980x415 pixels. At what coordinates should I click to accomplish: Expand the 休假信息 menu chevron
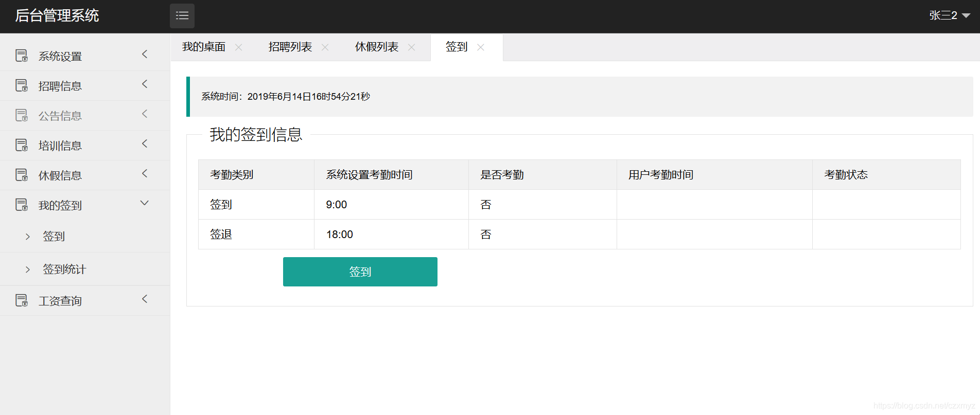145,173
